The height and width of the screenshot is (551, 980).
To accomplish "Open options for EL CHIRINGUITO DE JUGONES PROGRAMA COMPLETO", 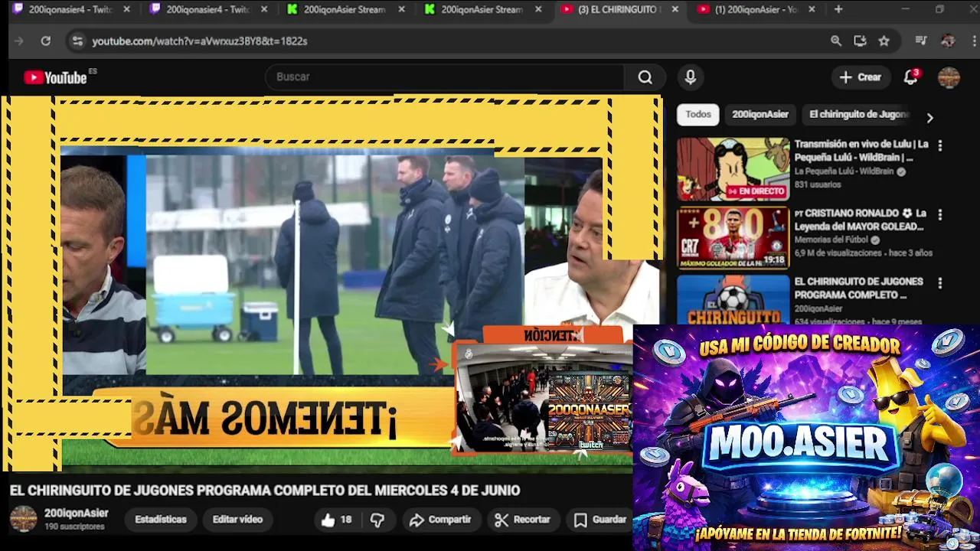I will tap(940, 283).
